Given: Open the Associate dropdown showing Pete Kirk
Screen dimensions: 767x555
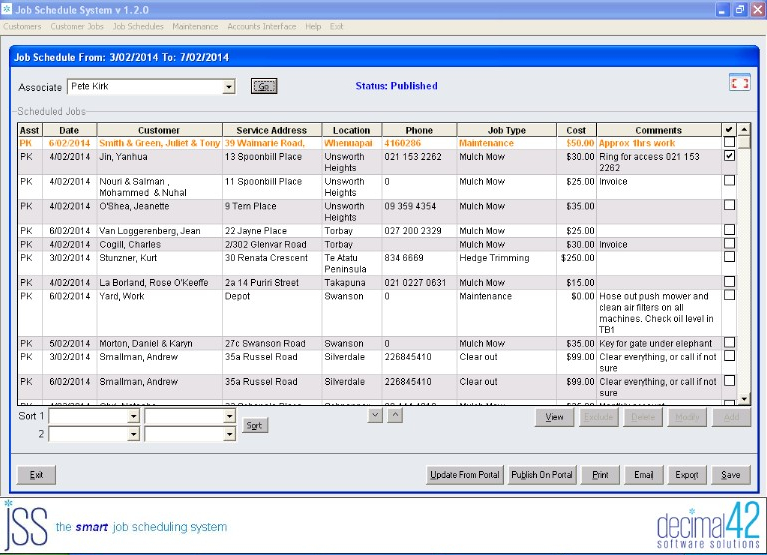Looking at the screenshot, I should coord(228,87).
